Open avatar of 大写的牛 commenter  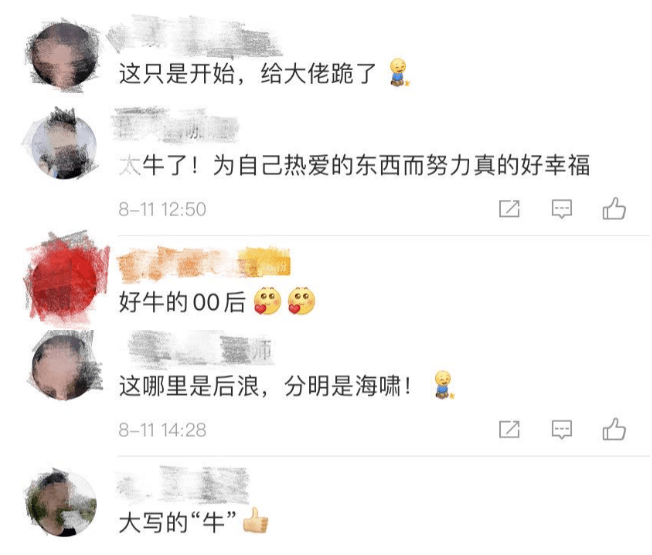pyautogui.click(x=62, y=503)
